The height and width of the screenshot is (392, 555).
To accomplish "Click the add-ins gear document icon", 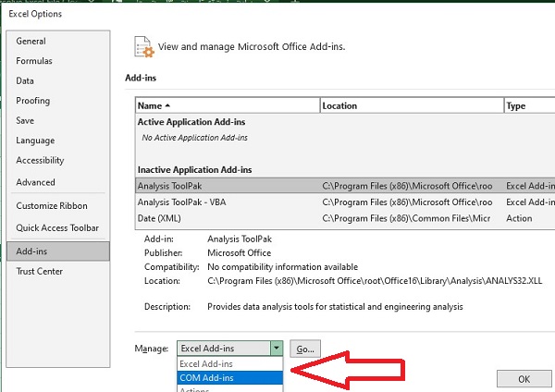I will (x=143, y=46).
